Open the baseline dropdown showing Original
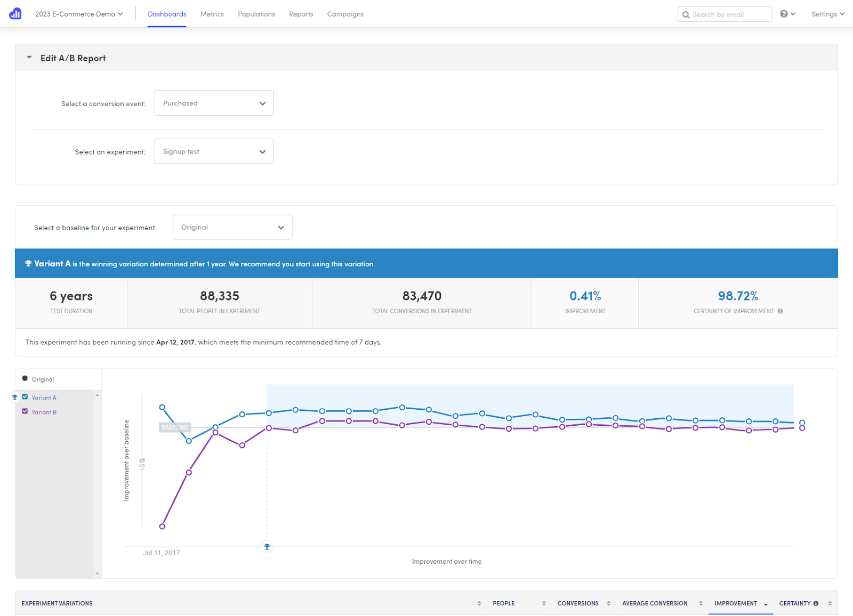The width and height of the screenshot is (853, 616). tap(232, 227)
